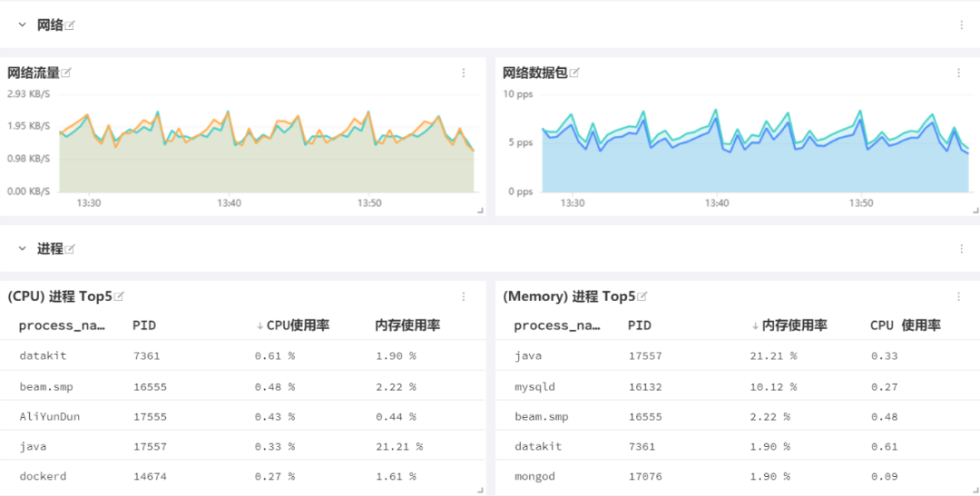Click the 21.21 % value in Memory table
Image resolution: width=980 pixels, height=496 pixels.
[x=773, y=355]
